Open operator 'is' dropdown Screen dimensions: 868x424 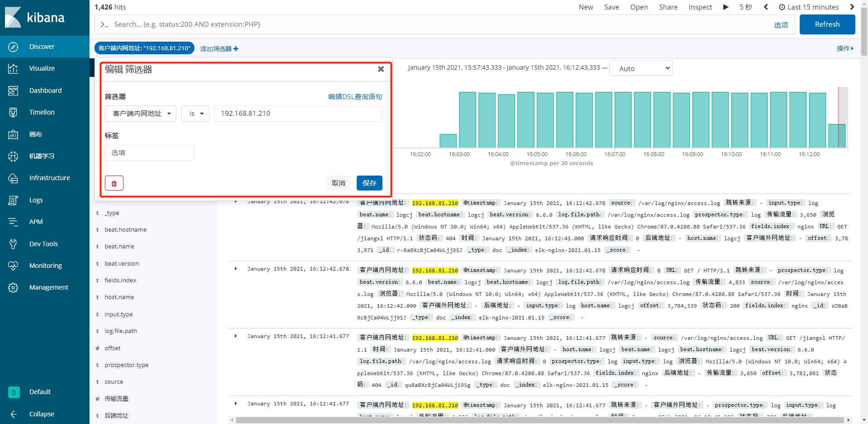click(x=195, y=114)
